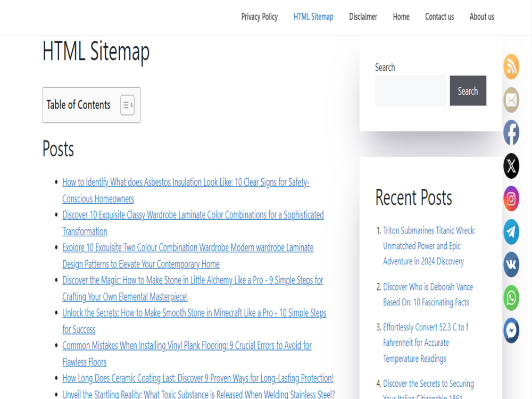
Task: Go to Privacy Policy page
Action: [x=260, y=16]
